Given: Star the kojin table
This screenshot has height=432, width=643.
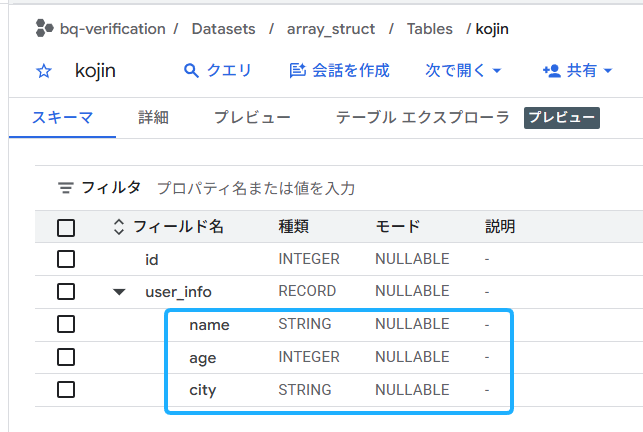Looking at the screenshot, I should point(44,71).
